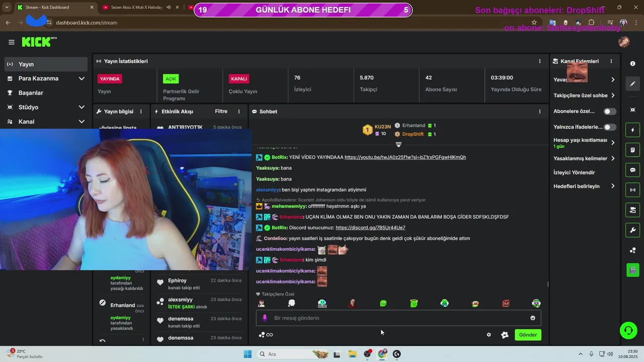The height and width of the screenshot is (362, 644).
Task: Click the chat scrollbar thumb
Action: pyautogui.click(x=547, y=284)
